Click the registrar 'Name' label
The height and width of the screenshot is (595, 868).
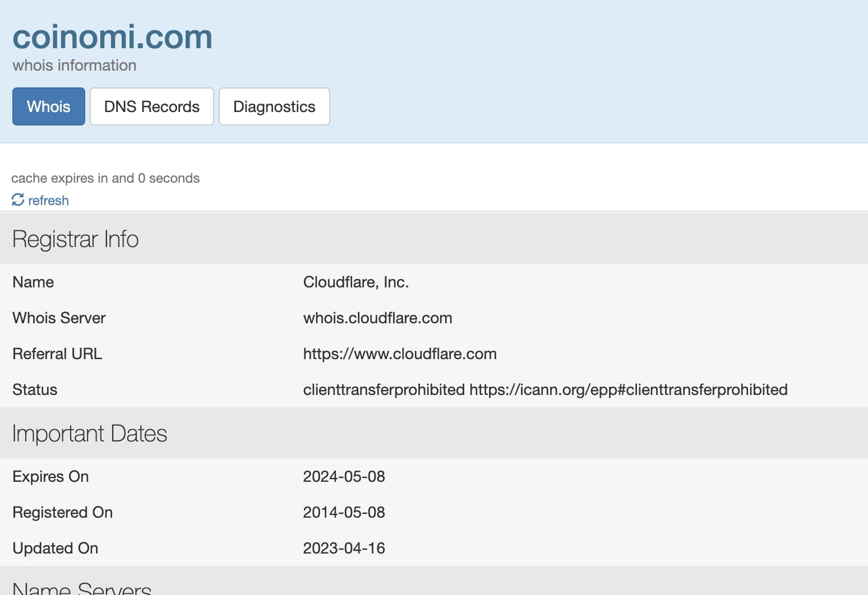33,282
